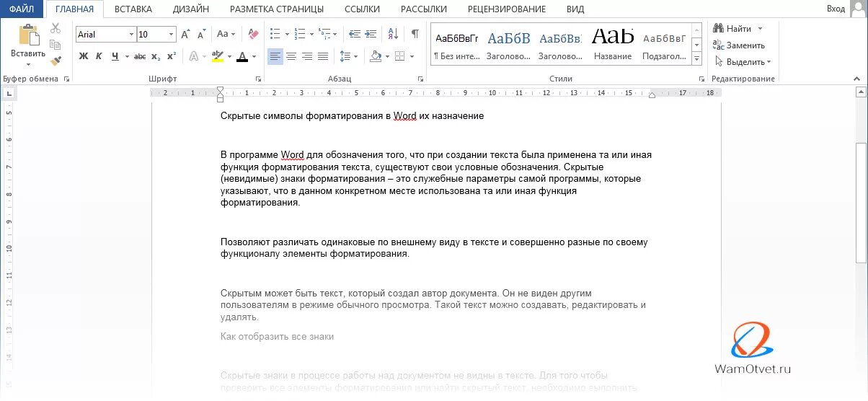This screenshot has width=868, height=401.
Task: Click the word Word in the title line
Action: (x=405, y=115)
